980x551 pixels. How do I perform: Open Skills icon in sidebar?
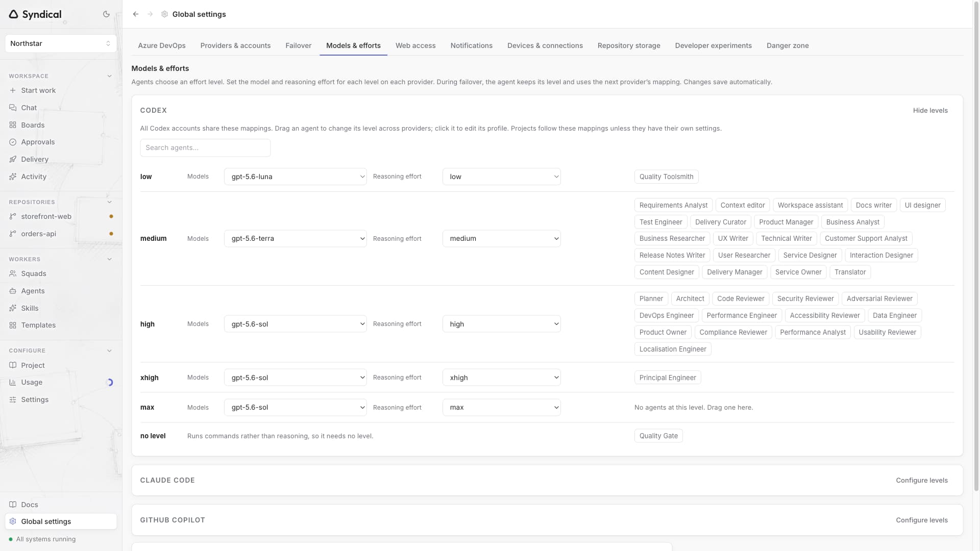(x=13, y=308)
